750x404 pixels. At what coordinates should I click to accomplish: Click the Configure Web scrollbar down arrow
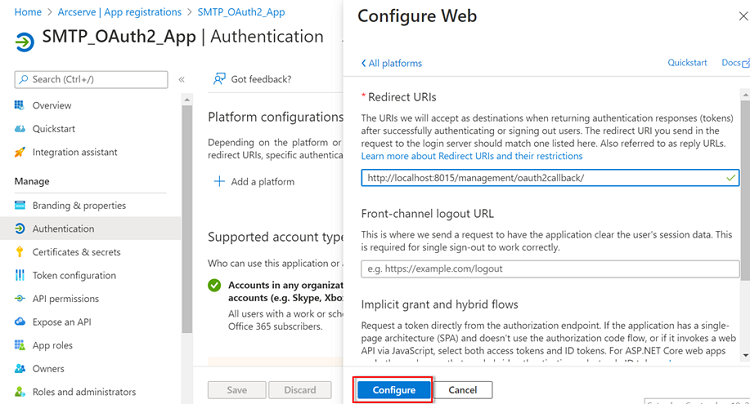(x=745, y=355)
